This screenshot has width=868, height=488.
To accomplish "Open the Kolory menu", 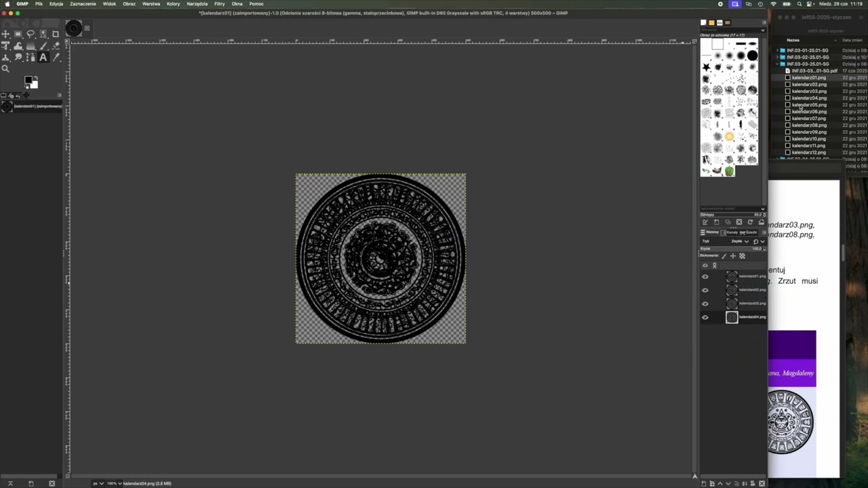I will click(174, 3).
